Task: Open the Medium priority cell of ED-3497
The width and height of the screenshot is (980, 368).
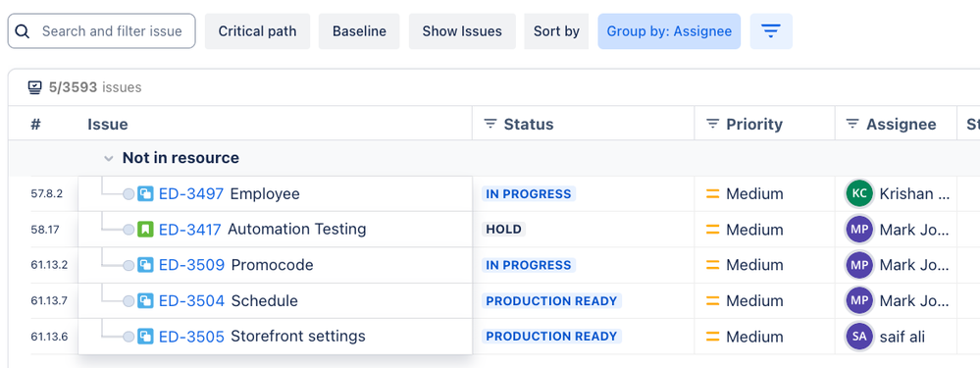Action: pyautogui.click(x=764, y=193)
